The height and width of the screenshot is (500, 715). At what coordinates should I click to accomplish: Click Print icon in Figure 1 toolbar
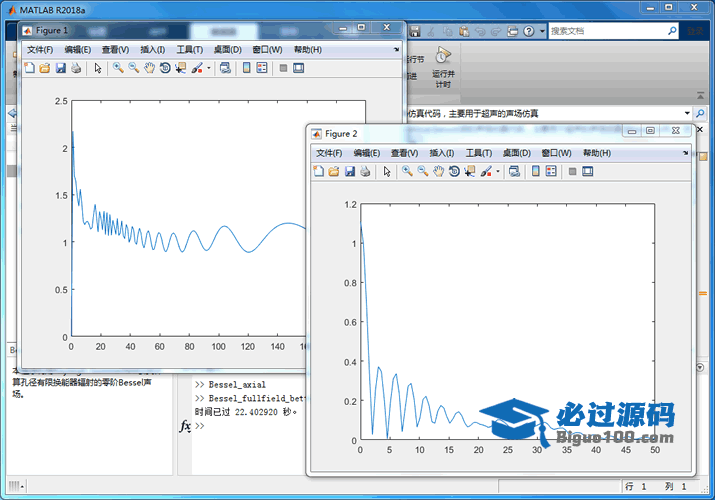point(76,68)
